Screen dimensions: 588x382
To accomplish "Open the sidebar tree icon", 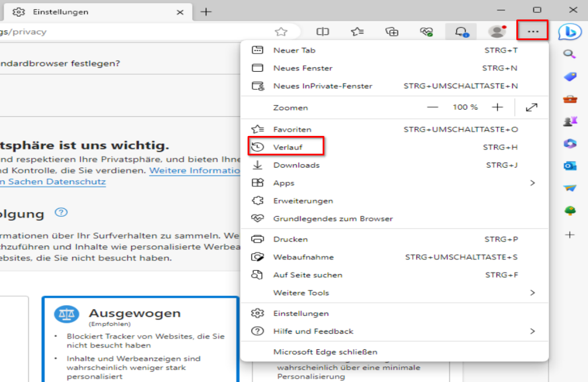I will tap(570, 211).
